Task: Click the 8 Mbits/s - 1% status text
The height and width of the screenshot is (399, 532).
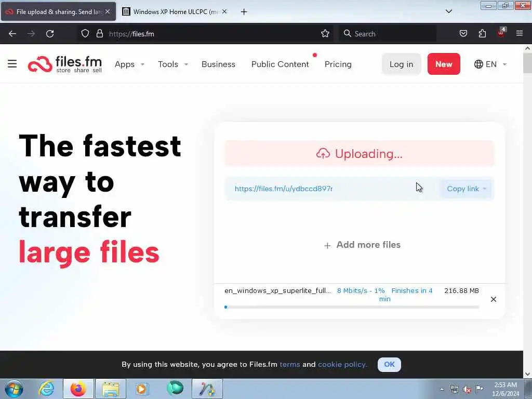Action: tap(361, 291)
